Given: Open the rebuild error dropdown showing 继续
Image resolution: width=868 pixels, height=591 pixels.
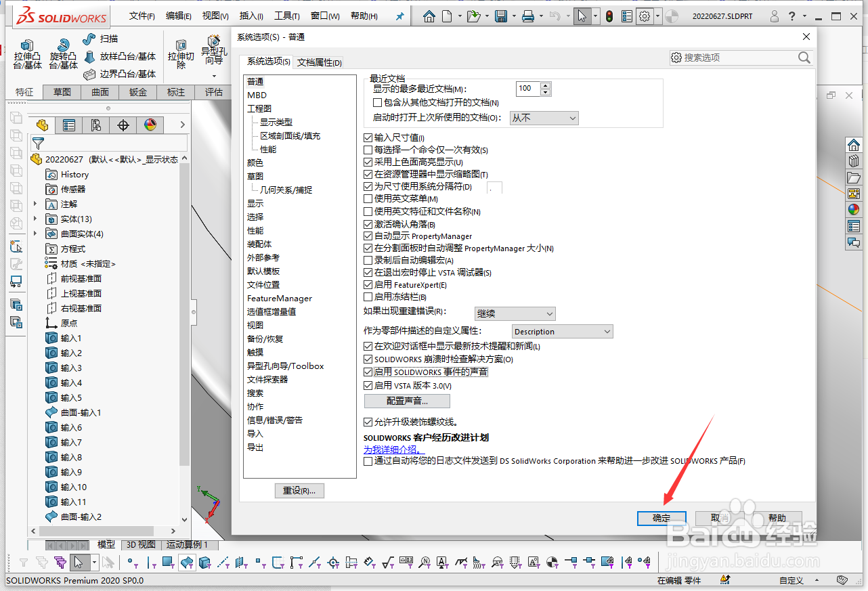Looking at the screenshot, I should point(515,314).
